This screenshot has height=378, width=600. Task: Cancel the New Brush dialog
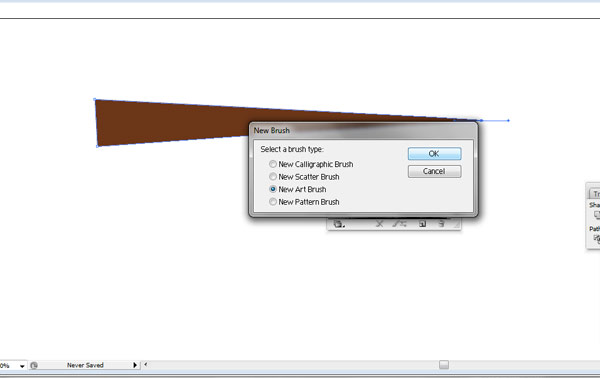434,171
